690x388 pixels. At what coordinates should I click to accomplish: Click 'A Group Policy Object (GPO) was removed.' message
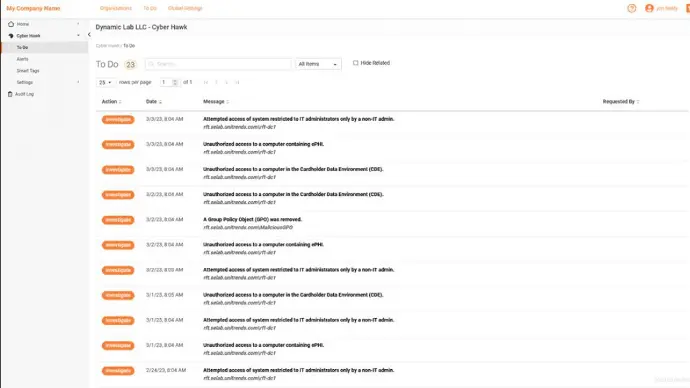point(252,220)
